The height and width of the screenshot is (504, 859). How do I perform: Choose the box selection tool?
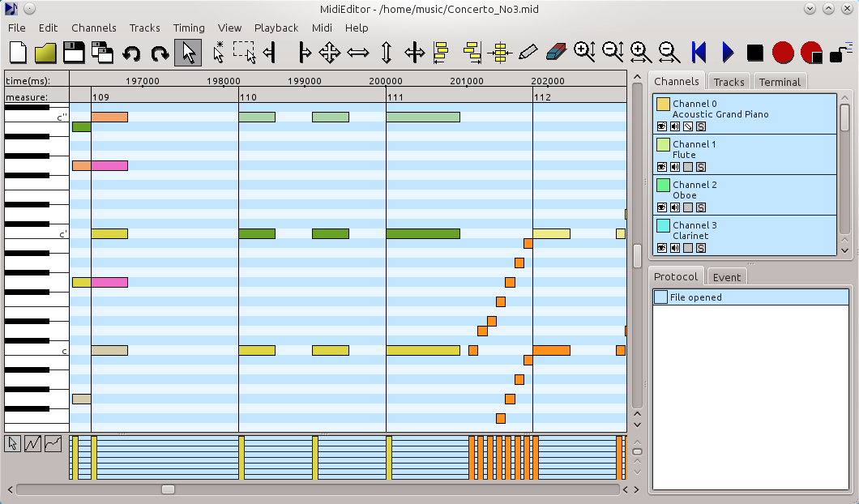pyautogui.click(x=243, y=53)
